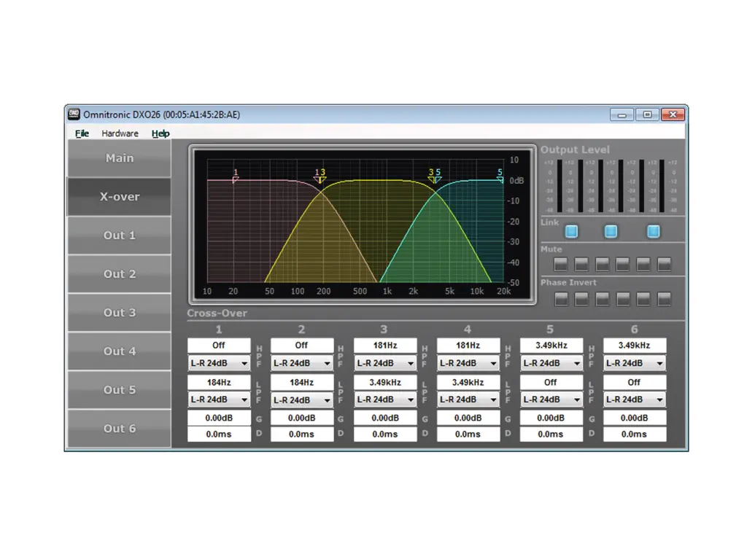Screen dimensions: 747x560
Task: Invert phase on the first output
Action: pos(560,298)
